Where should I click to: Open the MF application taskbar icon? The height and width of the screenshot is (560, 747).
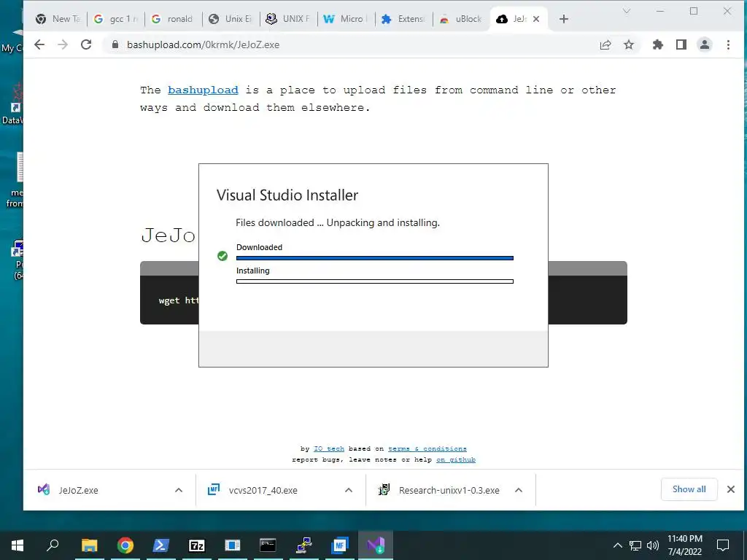[x=340, y=545]
